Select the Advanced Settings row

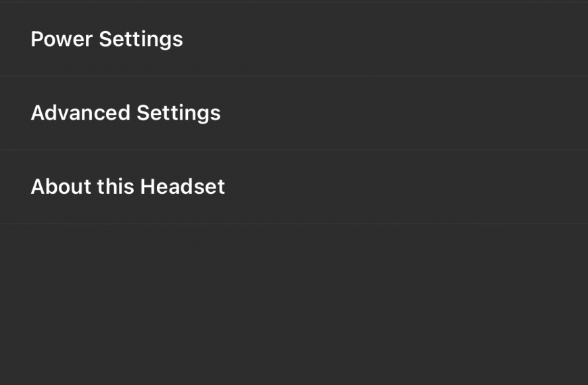tap(294, 113)
